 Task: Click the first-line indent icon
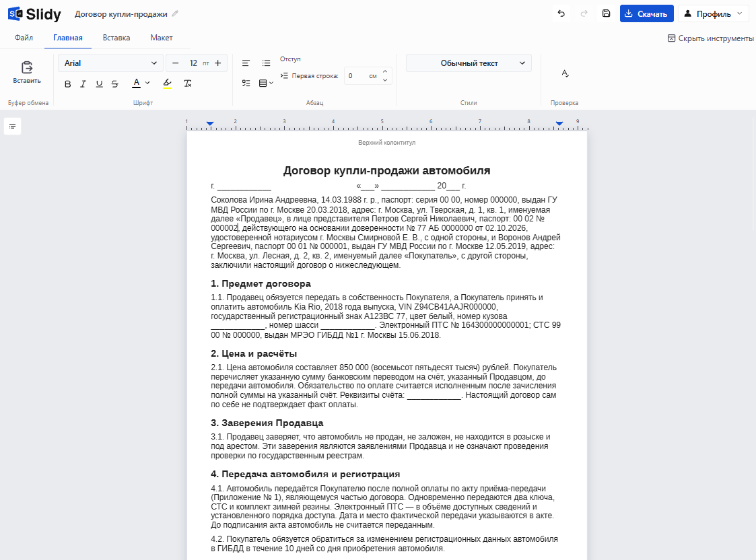285,75
